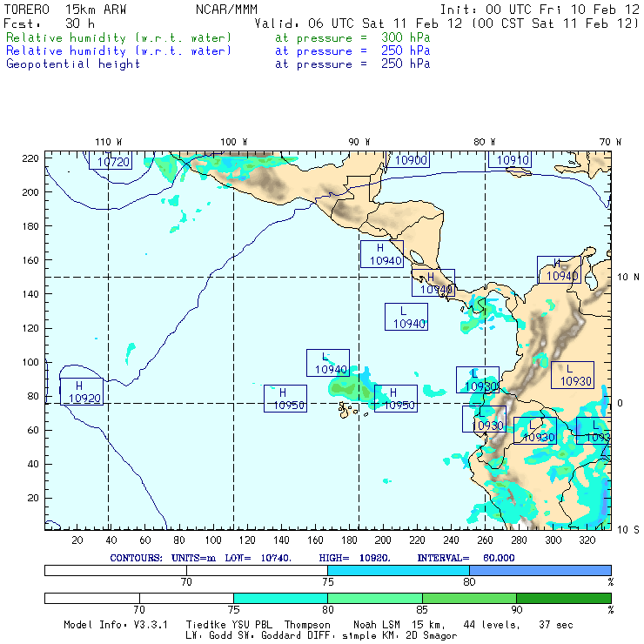This screenshot has width=644, height=644.
Task: Click the '80 W' longitude label
Action: click(x=484, y=142)
